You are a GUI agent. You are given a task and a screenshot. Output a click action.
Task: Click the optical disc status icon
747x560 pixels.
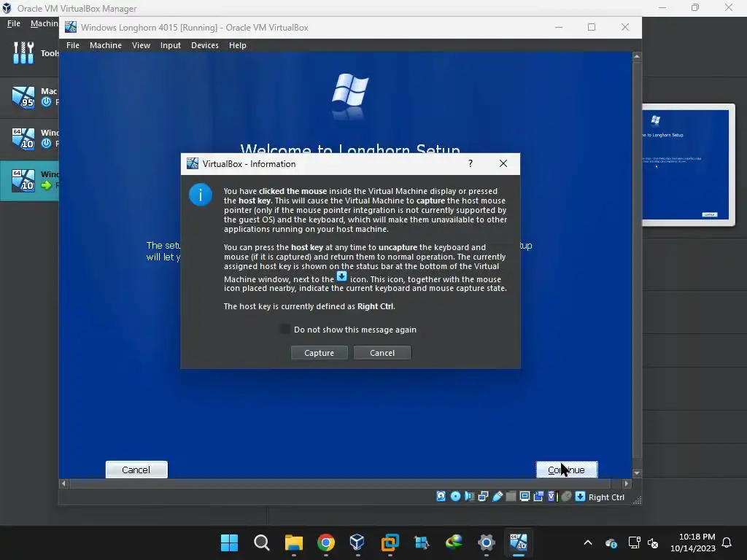[455, 497]
